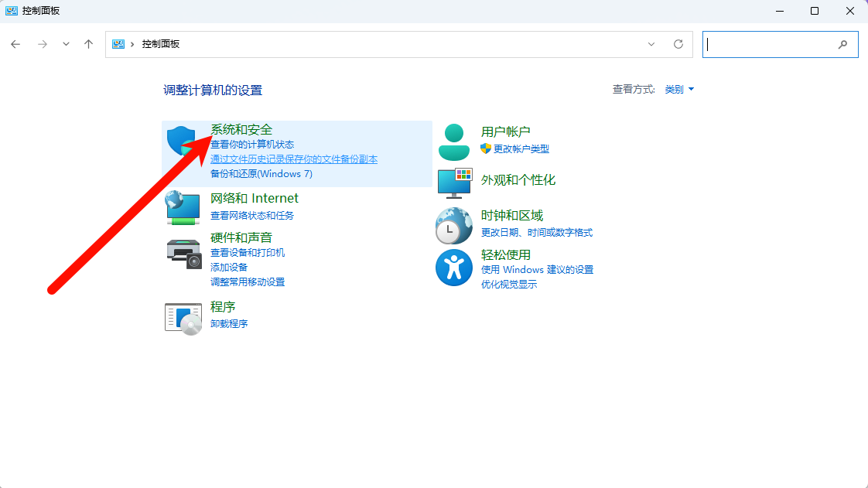Click the 时钟和区域 globe clock icon
Image resolution: width=868 pixels, height=488 pixels.
click(x=454, y=226)
